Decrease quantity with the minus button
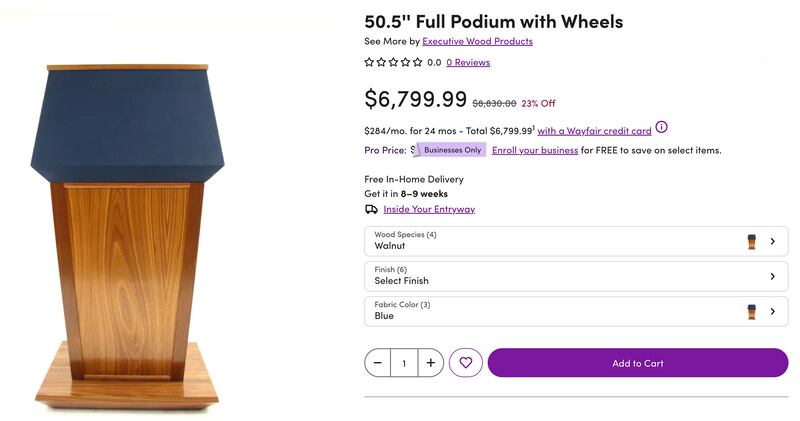This screenshot has height=421, width=800. point(377,363)
